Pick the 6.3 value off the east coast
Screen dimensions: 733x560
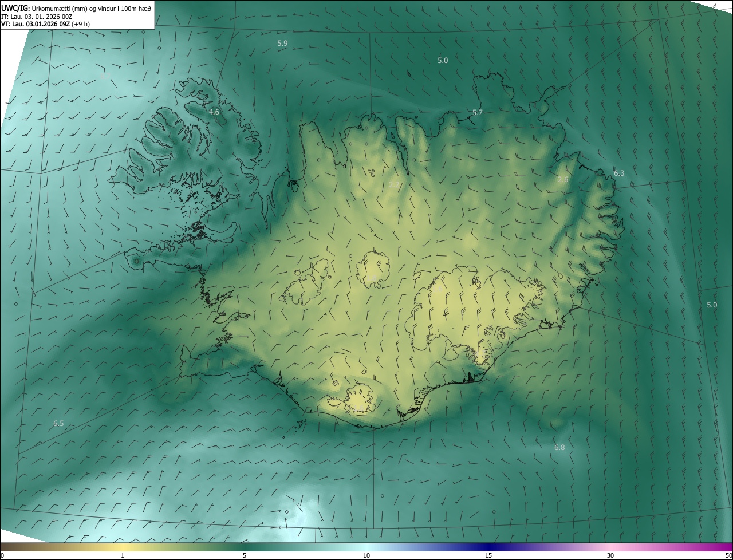pos(619,173)
